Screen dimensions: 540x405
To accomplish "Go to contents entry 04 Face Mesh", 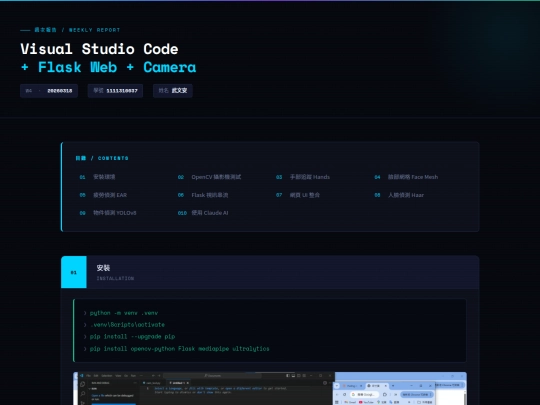I will pos(406,177).
